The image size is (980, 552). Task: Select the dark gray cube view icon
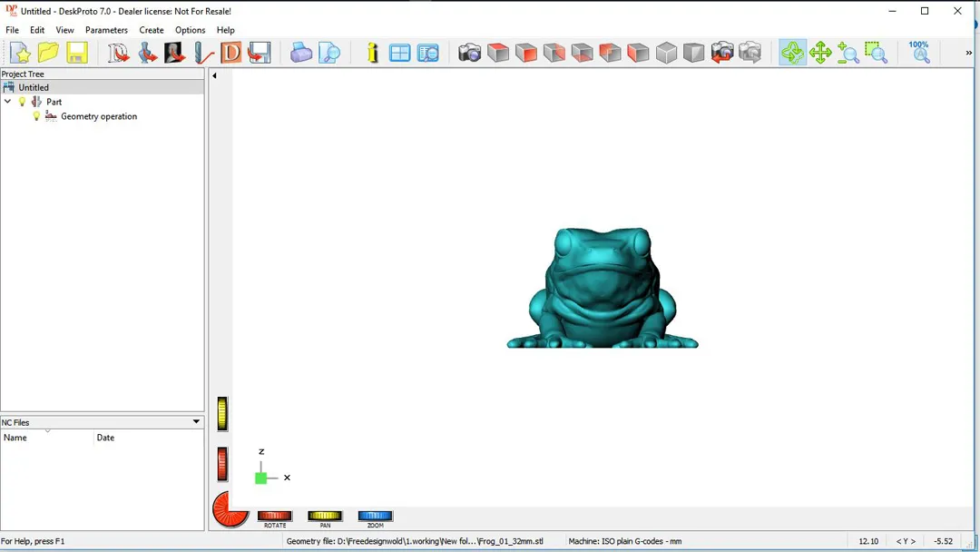[694, 53]
